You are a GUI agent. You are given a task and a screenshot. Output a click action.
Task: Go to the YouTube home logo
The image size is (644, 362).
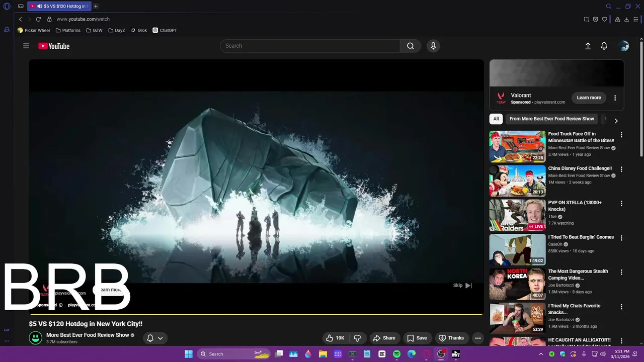pos(54,46)
